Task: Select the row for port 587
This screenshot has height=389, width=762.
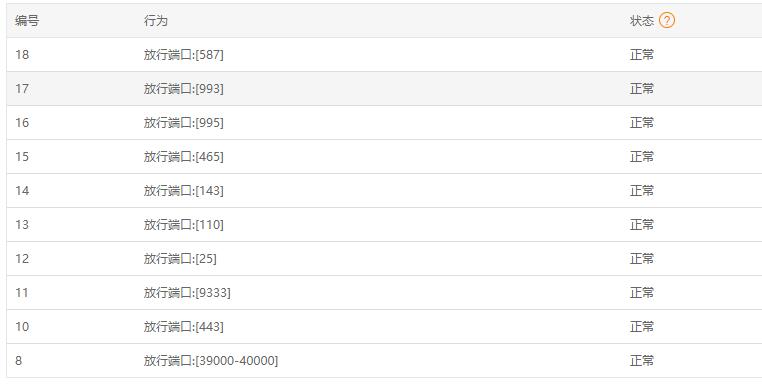Action: point(384,54)
